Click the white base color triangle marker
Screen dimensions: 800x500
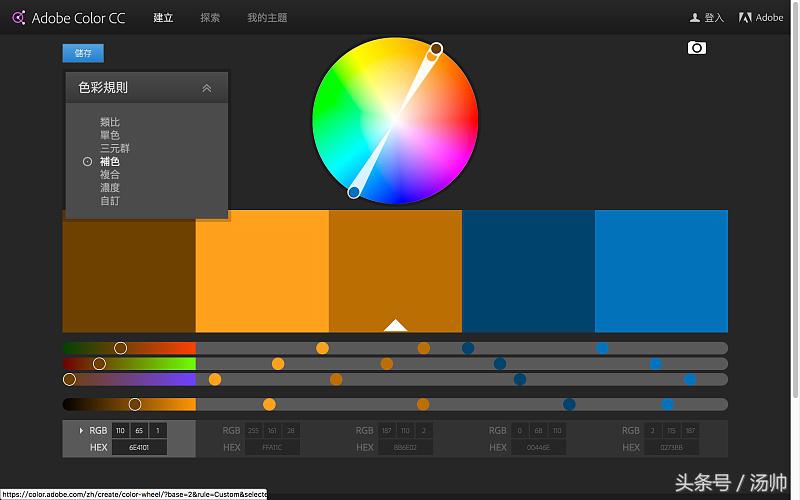click(x=395, y=326)
